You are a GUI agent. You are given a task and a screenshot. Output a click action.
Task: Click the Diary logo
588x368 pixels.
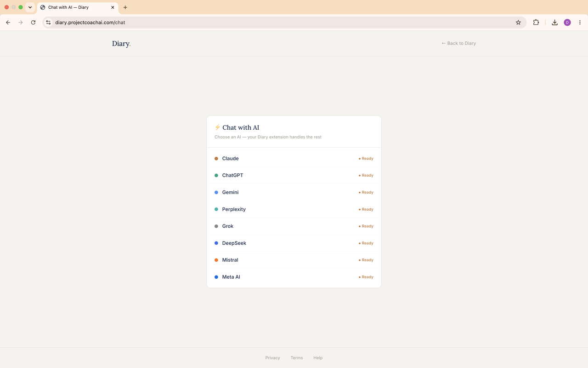121,44
